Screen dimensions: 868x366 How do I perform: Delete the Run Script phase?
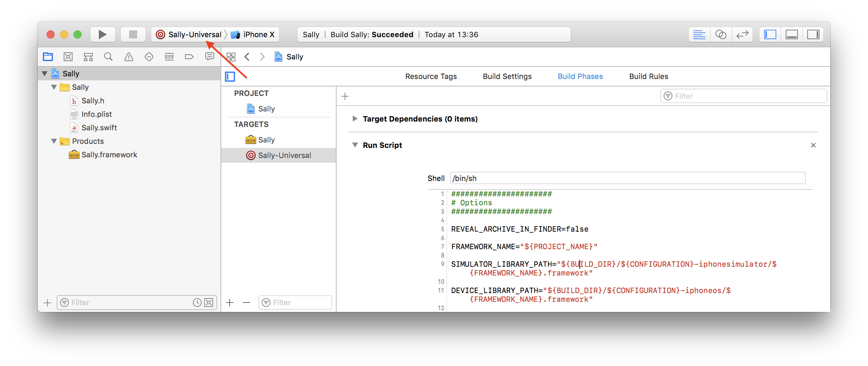(813, 145)
